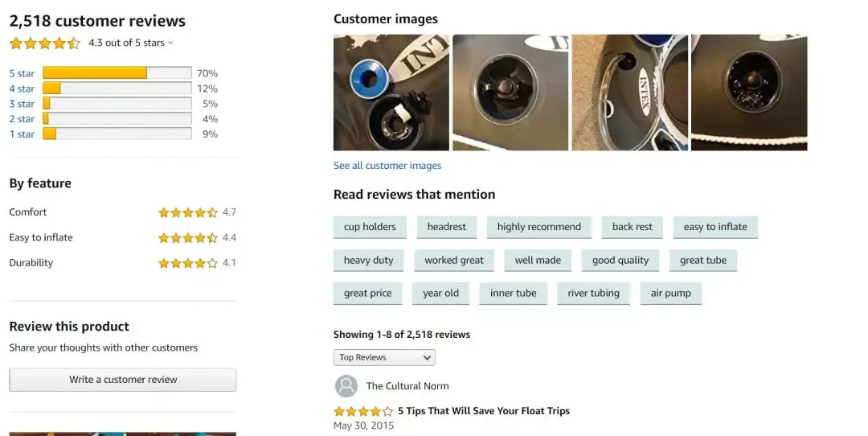Open the Top Reviews sort dropdown
This screenshot has width=868, height=436.
click(x=384, y=357)
